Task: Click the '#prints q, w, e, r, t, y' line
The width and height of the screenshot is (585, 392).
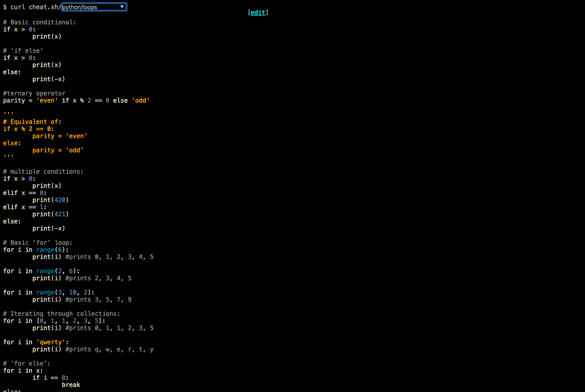Action: pos(93,349)
